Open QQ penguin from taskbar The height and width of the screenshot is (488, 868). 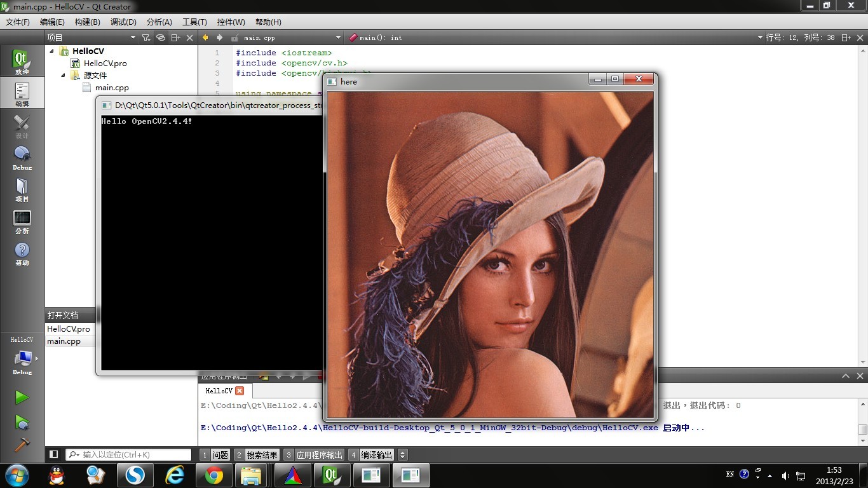(57, 475)
